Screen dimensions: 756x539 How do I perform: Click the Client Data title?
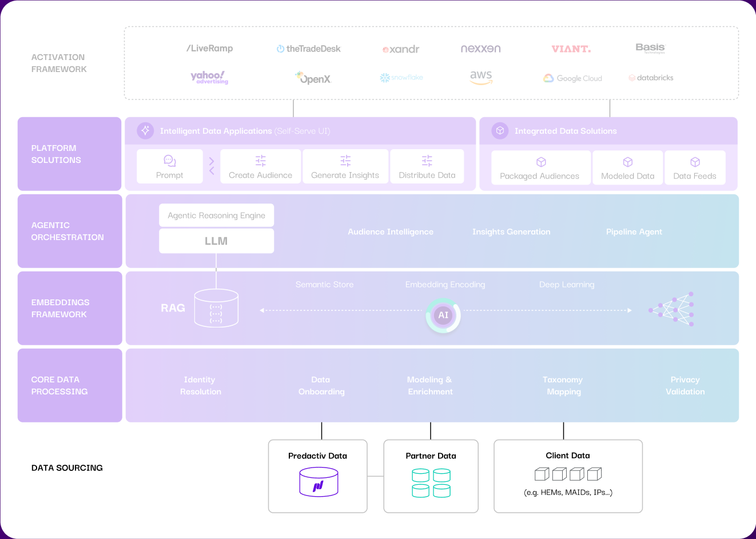point(568,456)
